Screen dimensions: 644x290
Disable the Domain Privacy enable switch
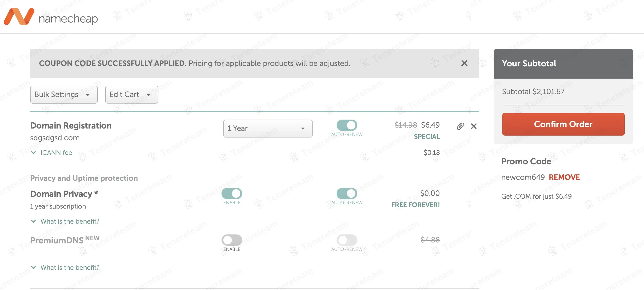[232, 193]
